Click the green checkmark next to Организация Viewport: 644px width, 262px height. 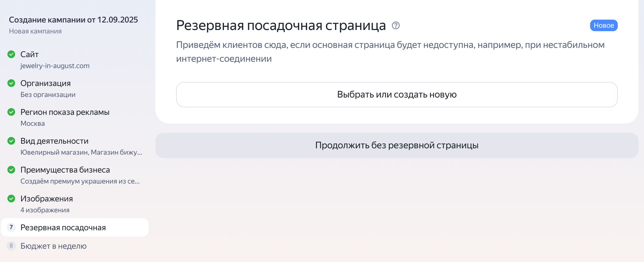pyautogui.click(x=11, y=83)
